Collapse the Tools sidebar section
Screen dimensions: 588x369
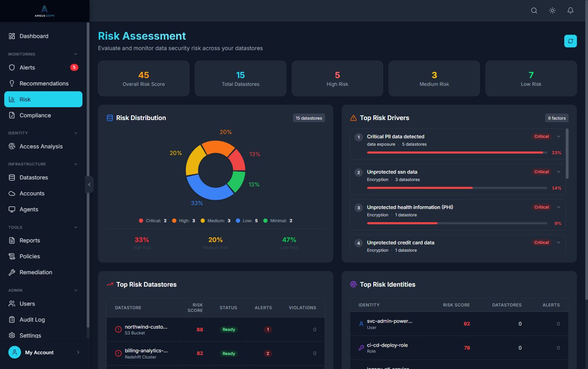click(x=76, y=227)
